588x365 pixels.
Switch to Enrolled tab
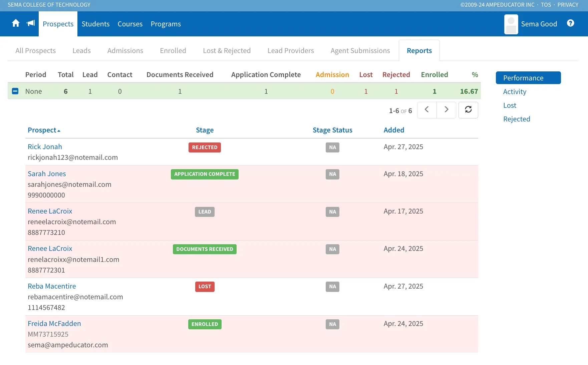pyautogui.click(x=173, y=51)
